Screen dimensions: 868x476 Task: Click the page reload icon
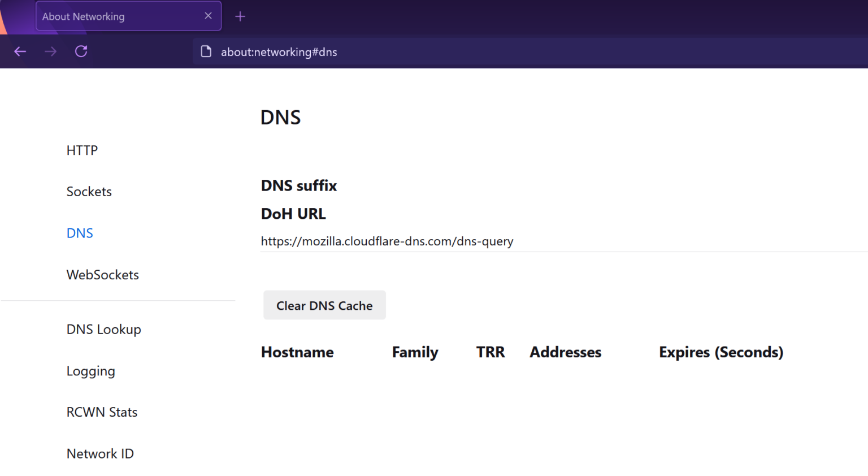click(81, 51)
